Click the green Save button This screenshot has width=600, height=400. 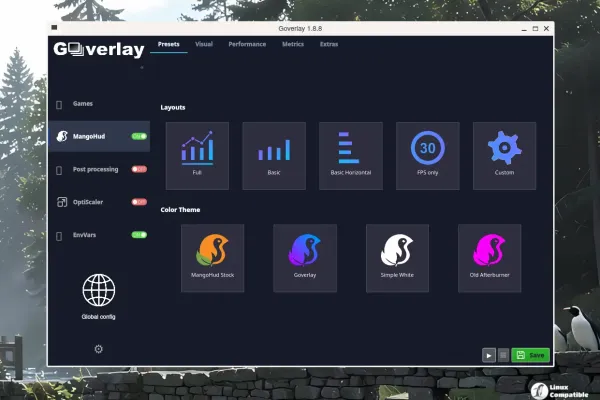pos(530,355)
